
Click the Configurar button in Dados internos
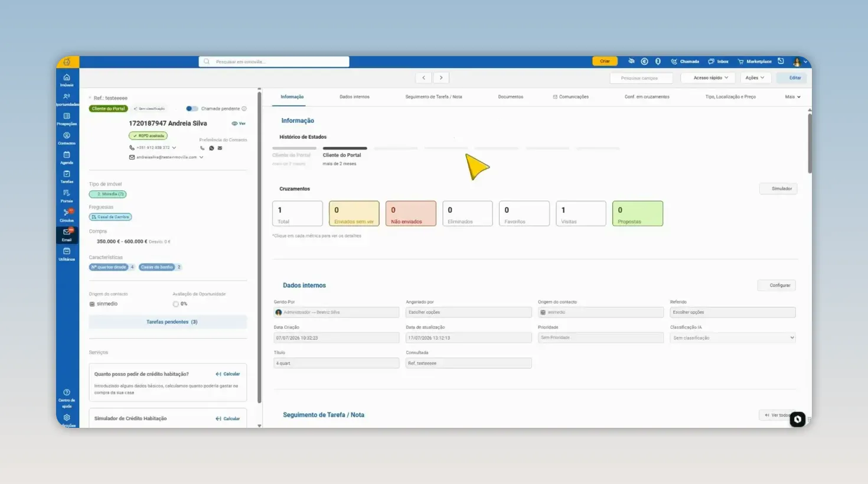pyautogui.click(x=776, y=285)
